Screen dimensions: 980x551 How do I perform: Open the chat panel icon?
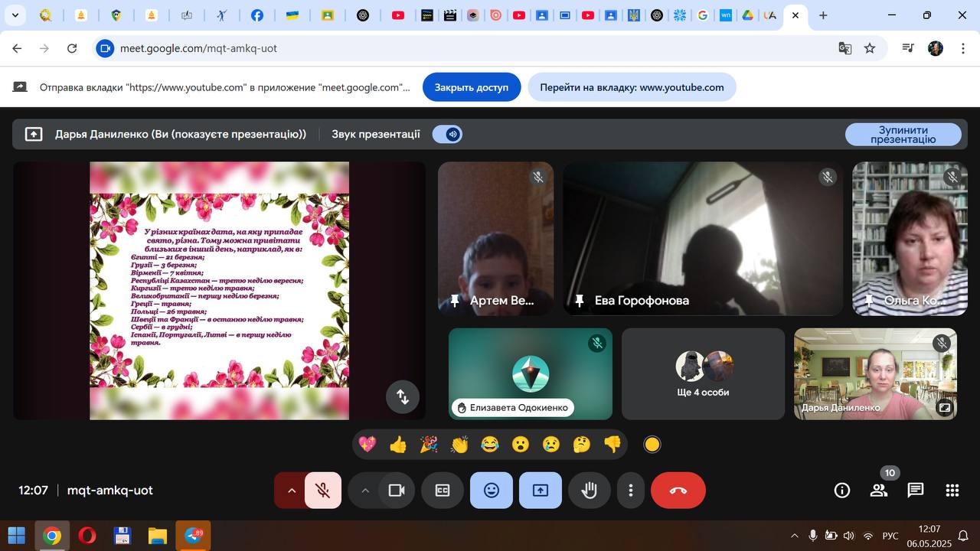(916, 491)
